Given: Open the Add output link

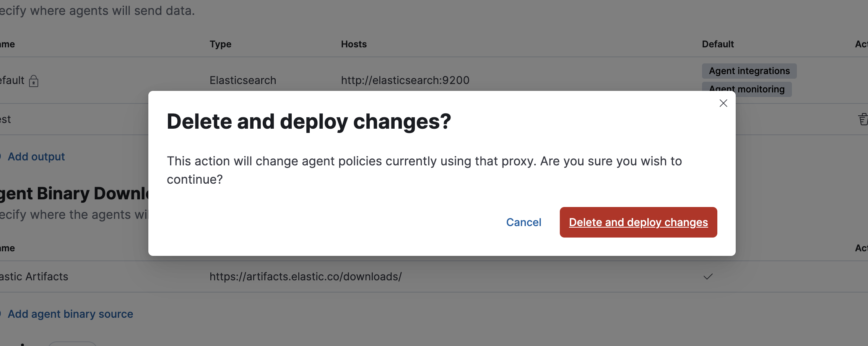Looking at the screenshot, I should click(x=36, y=157).
